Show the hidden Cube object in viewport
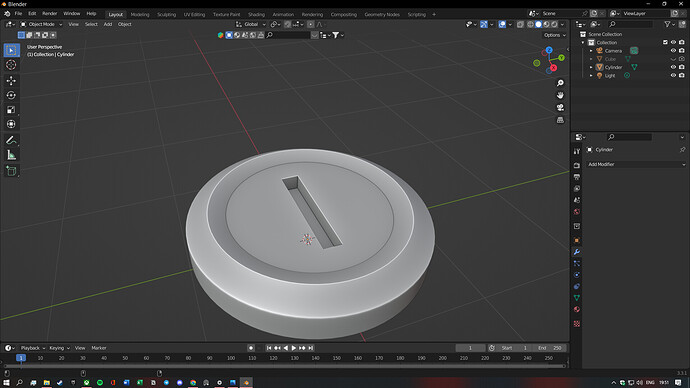 pyautogui.click(x=673, y=59)
